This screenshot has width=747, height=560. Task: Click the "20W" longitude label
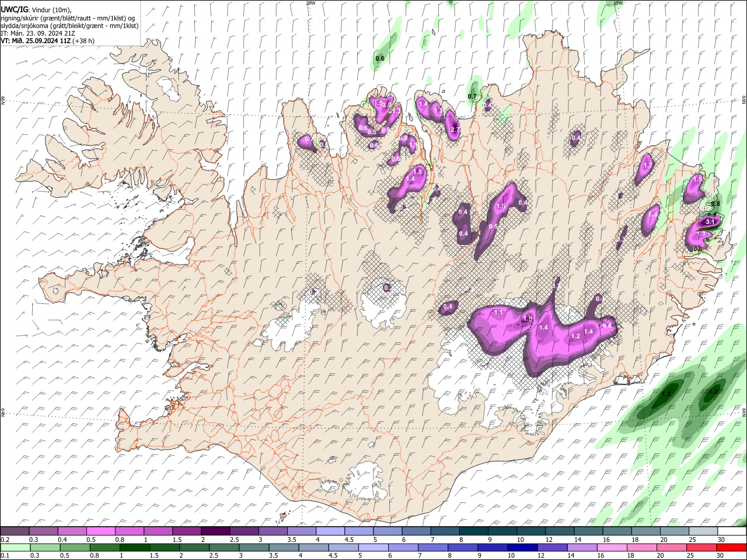click(x=310, y=3)
